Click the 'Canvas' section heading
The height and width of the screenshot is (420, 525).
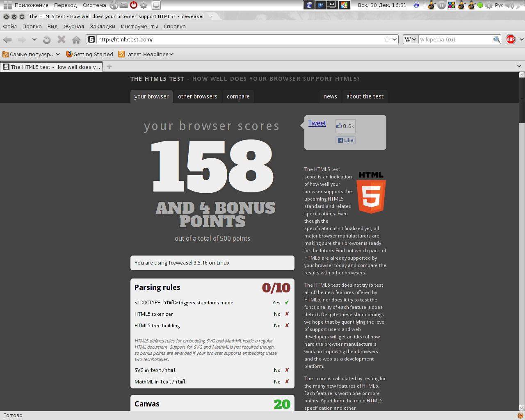tap(147, 404)
